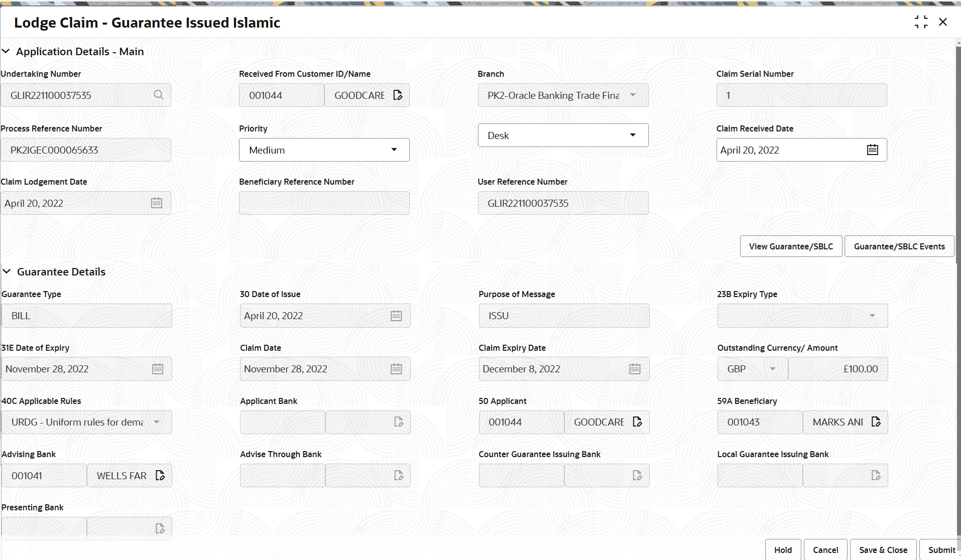Open the Desk dropdown
Image resolution: width=961 pixels, height=560 pixels.
click(x=563, y=135)
